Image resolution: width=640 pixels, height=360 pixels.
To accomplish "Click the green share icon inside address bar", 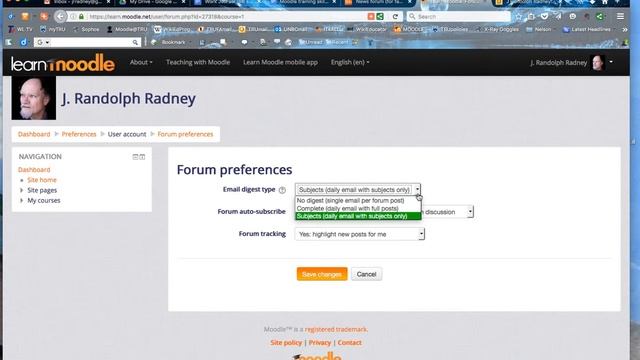I will tap(380, 16).
